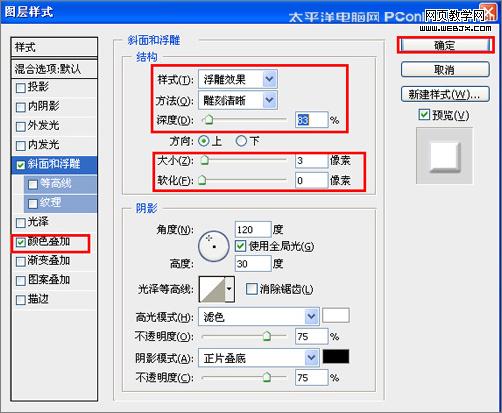Select the 下 down direction radio button

[241, 141]
